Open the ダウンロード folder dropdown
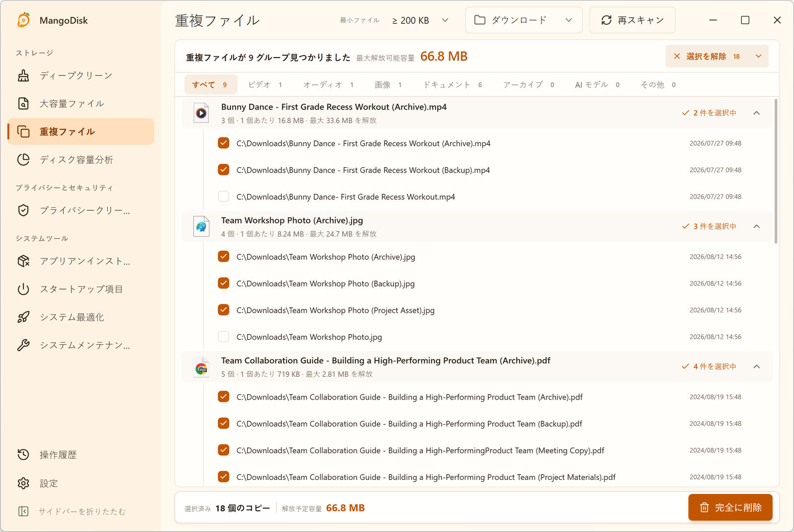 coord(524,20)
